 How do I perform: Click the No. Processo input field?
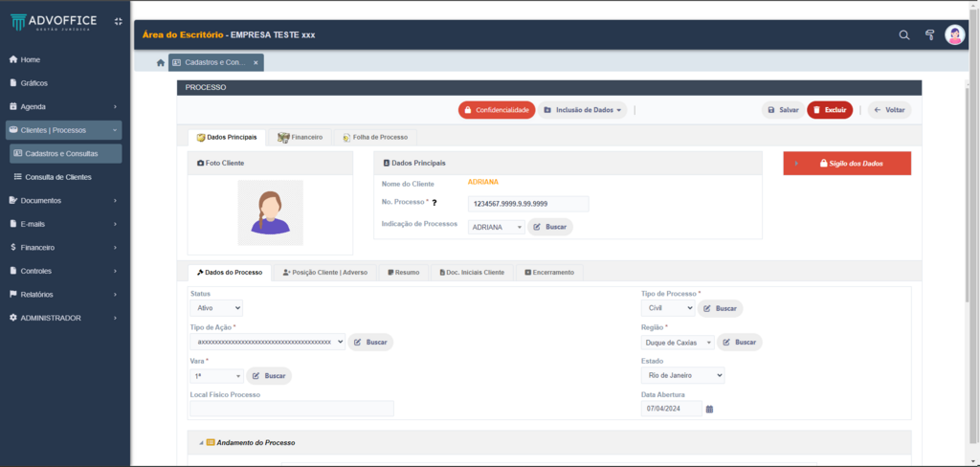[x=527, y=204]
